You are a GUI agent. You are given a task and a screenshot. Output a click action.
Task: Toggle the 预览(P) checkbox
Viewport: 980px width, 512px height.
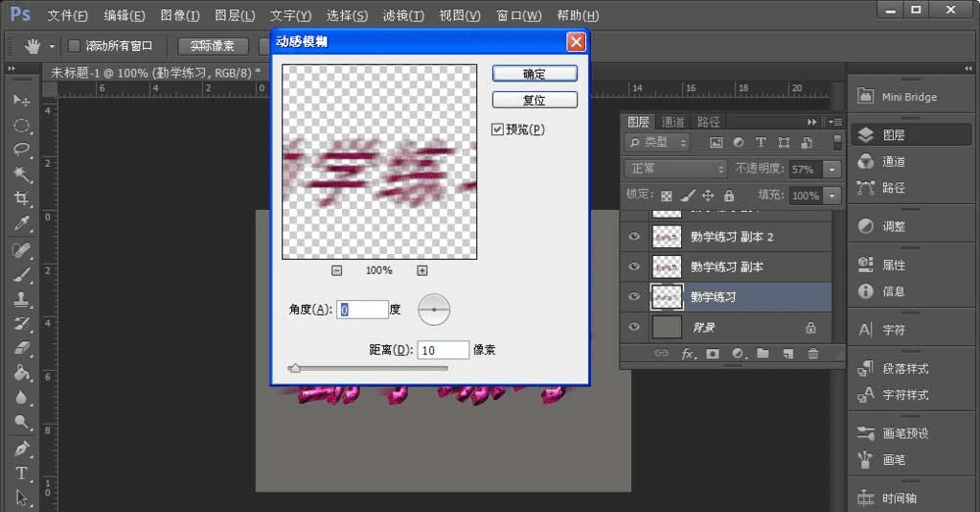click(498, 129)
